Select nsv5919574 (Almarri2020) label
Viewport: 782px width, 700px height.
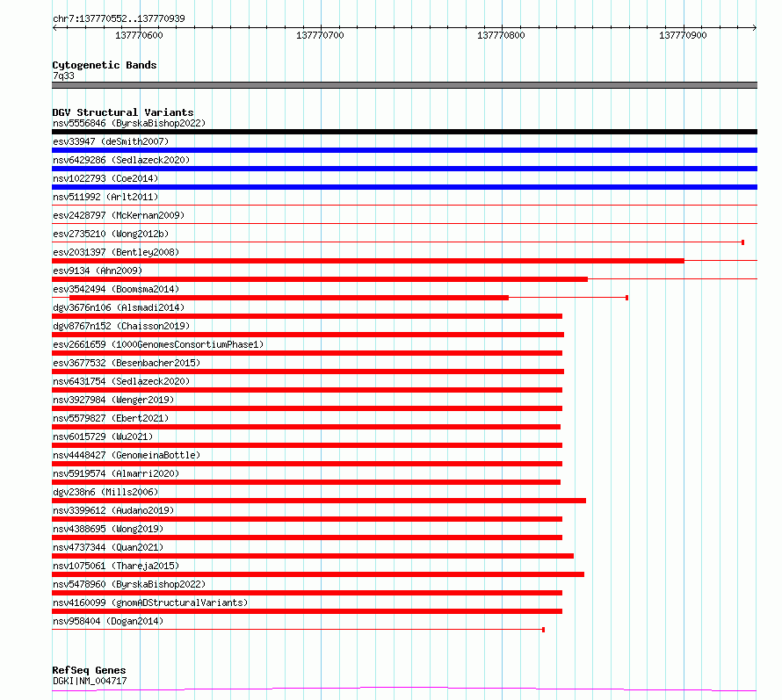pos(116,473)
